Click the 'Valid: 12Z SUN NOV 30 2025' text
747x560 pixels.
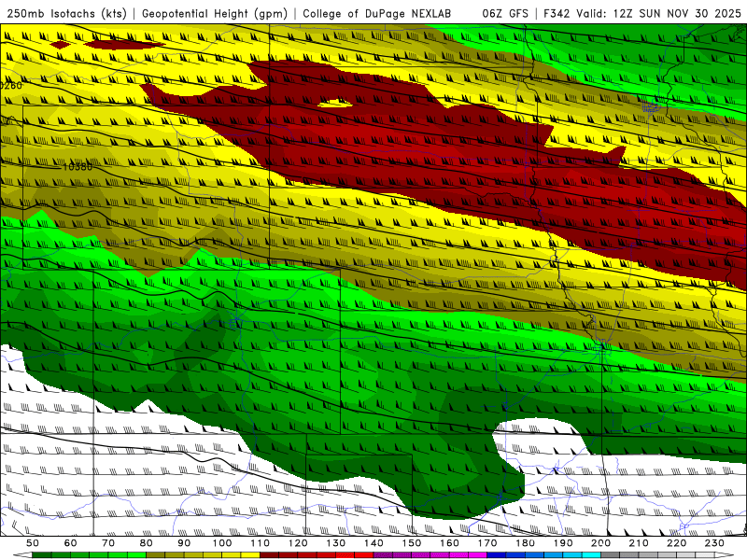point(659,13)
